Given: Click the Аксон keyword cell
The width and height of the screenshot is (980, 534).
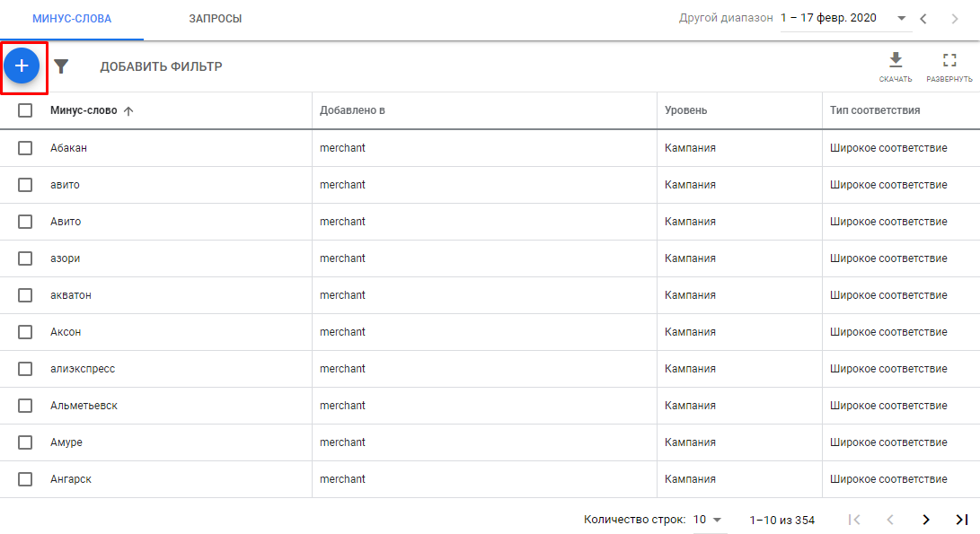Looking at the screenshot, I should pos(66,332).
